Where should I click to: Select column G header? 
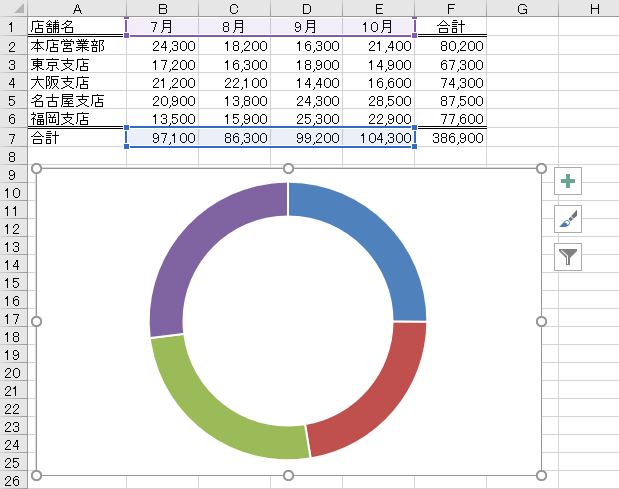pyautogui.click(x=522, y=8)
